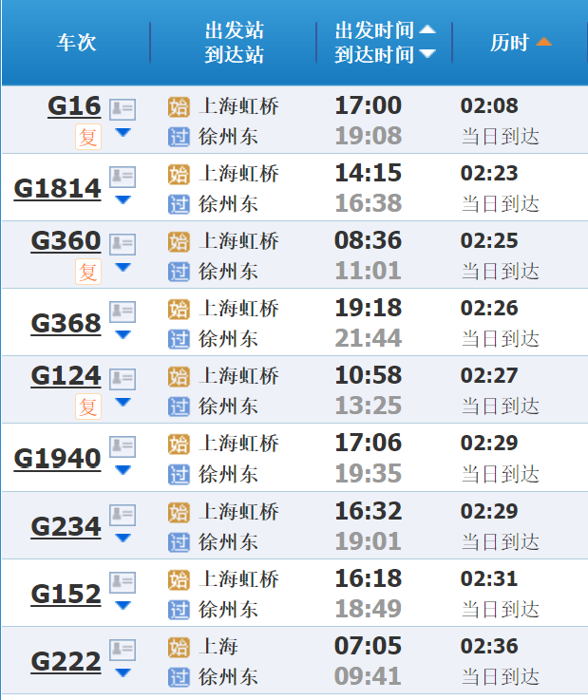Image resolution: width=588 pixels, height=700 pixels.
Task: Sort by 出发时间 using the up arrow
Action: (427, 29)
